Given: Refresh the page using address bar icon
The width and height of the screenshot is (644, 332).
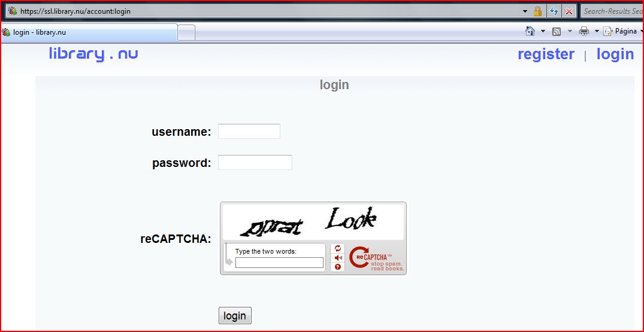Looking at the screenshot, I should [x=554, y=11].
